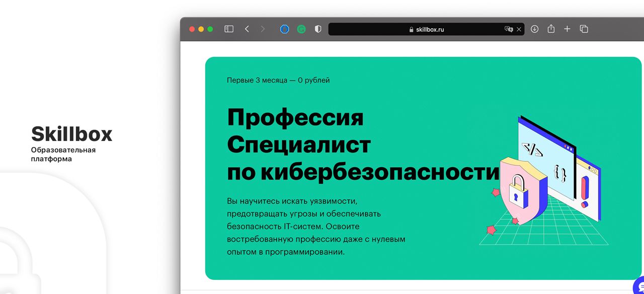Click the text 'Первые 3 месяца — 0 рублей'
The height and width of the screenshot is (294, 644).
278,80
